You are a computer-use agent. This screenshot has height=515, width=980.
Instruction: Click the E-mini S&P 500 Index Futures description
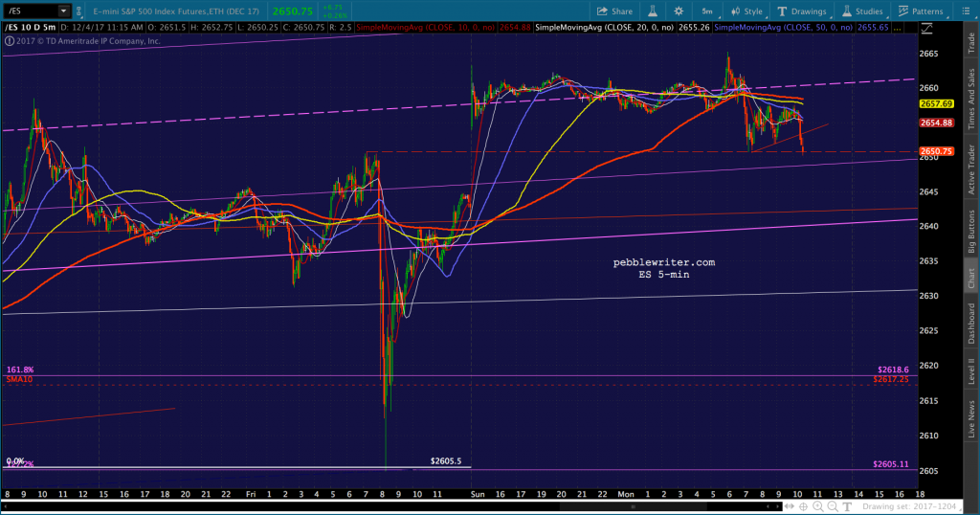[x=176, y=11]
